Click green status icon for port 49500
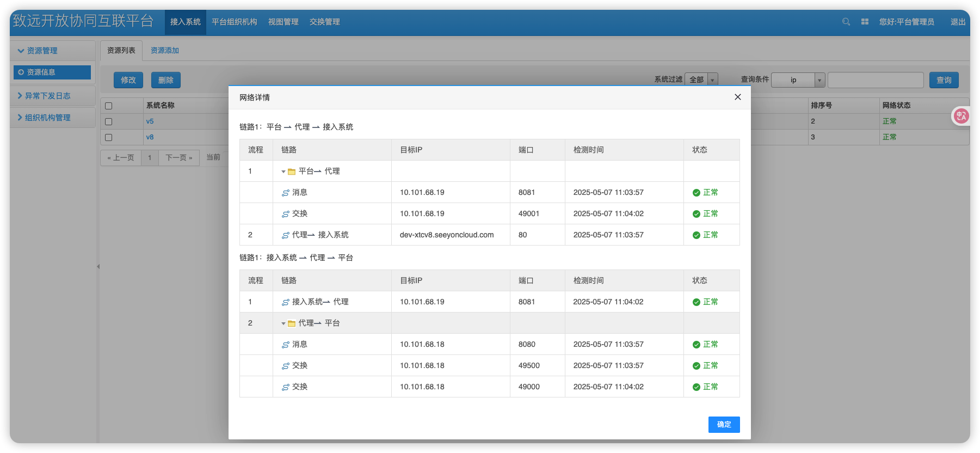Viewport: 980px width, 453px height. coord(696,366)
